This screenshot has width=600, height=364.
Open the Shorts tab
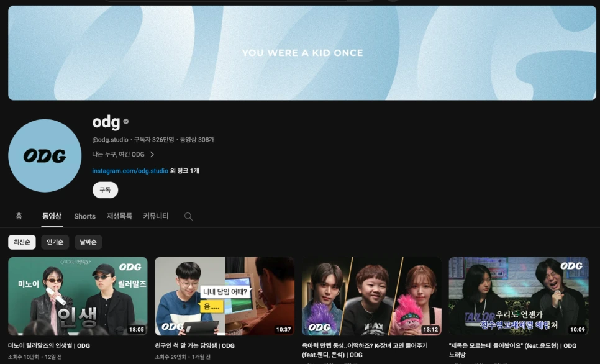[85, 216]
